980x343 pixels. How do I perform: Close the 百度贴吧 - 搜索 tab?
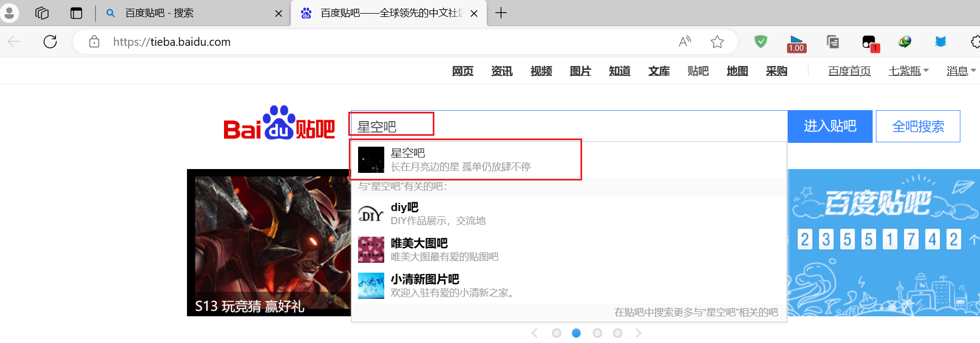(279, 14)
